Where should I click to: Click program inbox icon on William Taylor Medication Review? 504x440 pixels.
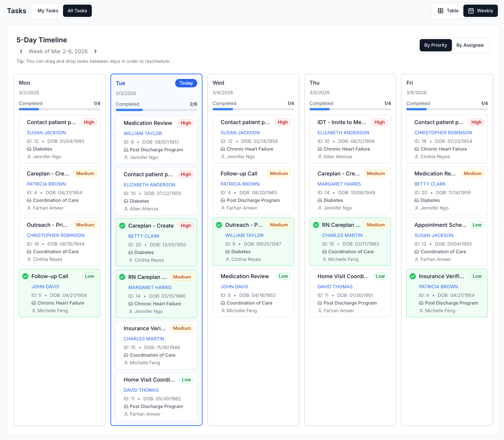126,150
